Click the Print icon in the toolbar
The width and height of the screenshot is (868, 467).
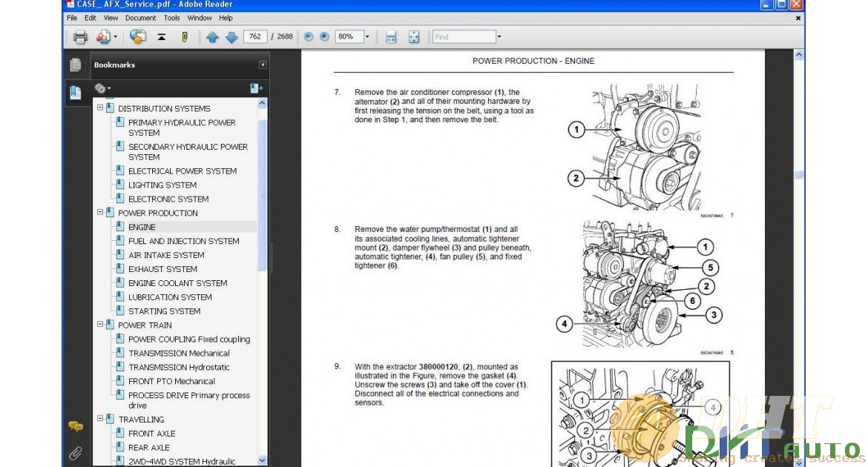pos(80,37)
